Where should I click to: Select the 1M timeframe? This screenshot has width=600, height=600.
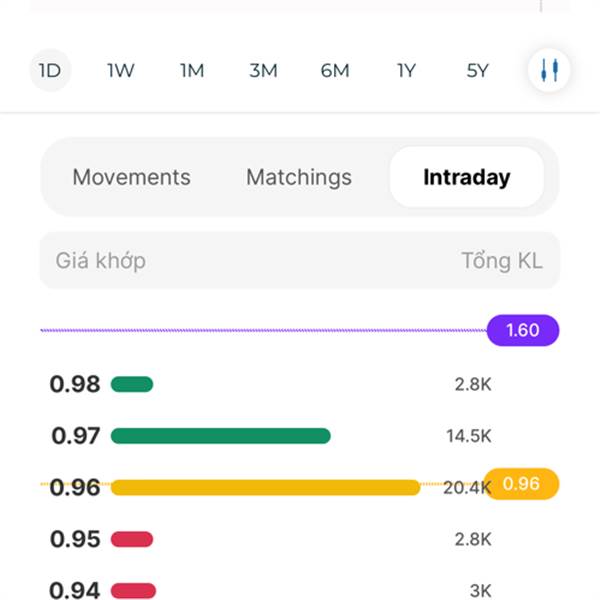(192, 70)
